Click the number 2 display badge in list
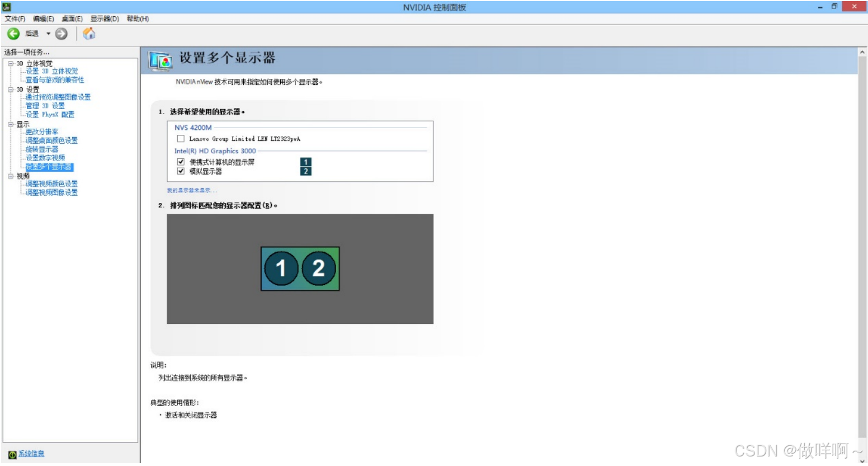The width and height of the screenshot is (868, 466). (305, 171)
